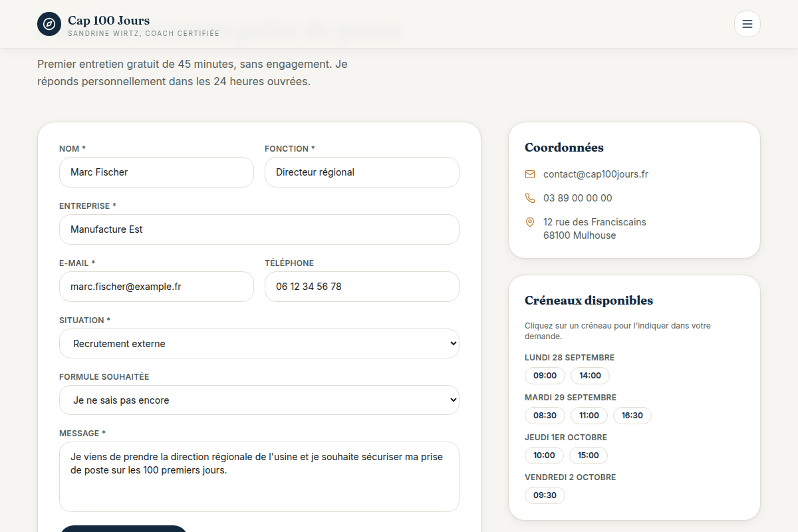Click the Créneaux disponibles heading
Viewport: 798px width, 532px height.
[589, 301]
